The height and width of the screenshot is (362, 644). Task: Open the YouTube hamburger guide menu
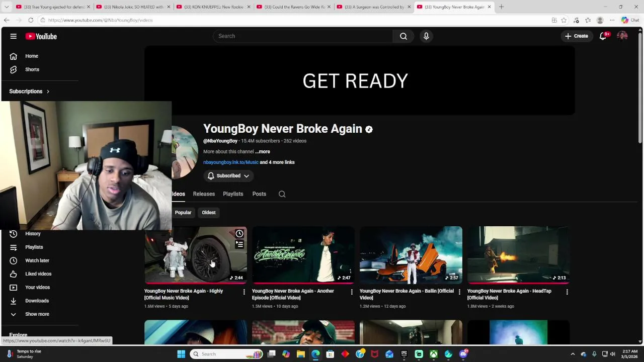coord(14,36)
